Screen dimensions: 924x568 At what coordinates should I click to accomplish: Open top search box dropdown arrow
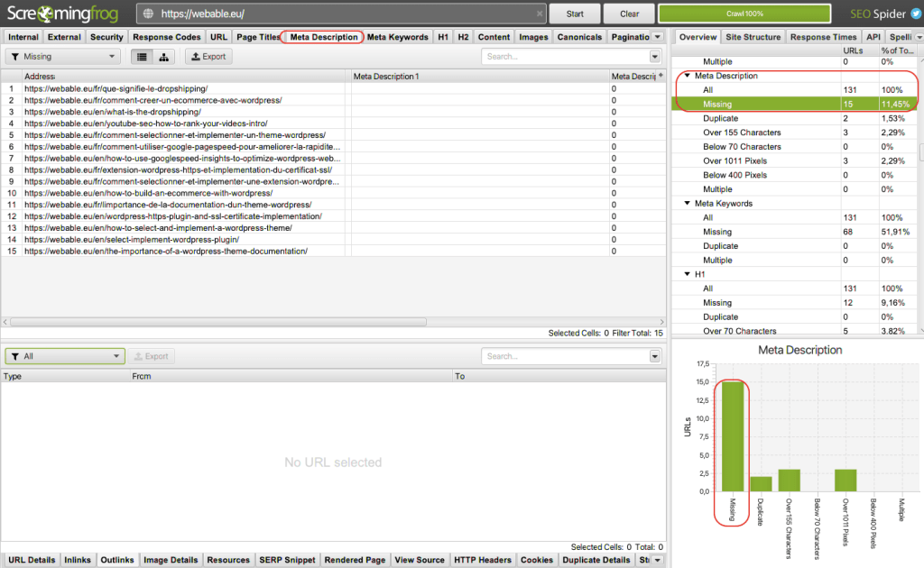(x=655, y=57)
